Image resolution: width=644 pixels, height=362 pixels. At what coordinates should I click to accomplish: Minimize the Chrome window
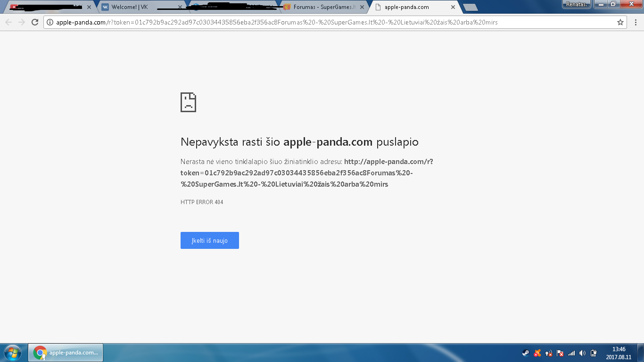(x=600, y=4)
